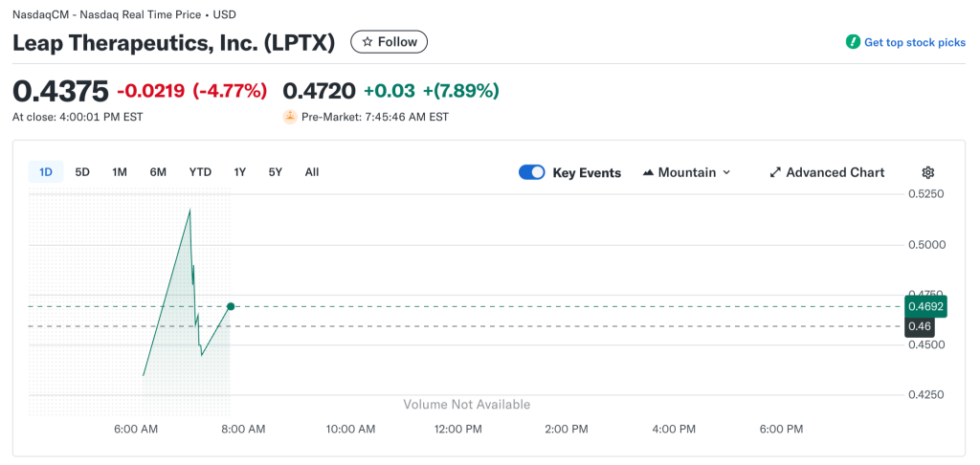Switch to the 5D range tab
Screen dimensions: 980x465
coord(82,172)
